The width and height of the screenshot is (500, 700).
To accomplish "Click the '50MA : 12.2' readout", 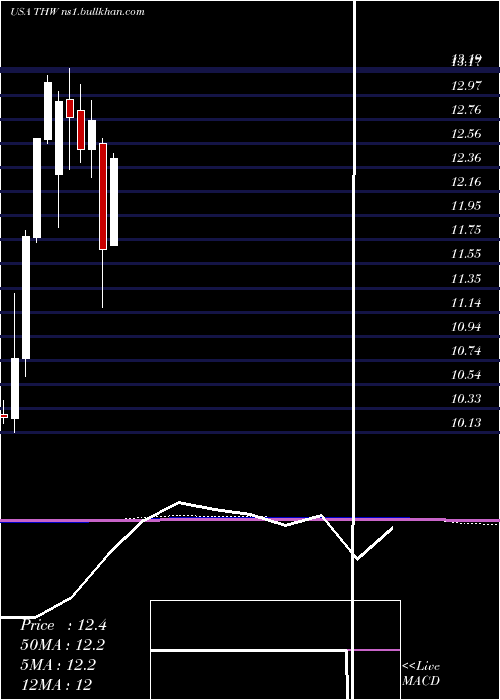I will click(x=63, y=645).
